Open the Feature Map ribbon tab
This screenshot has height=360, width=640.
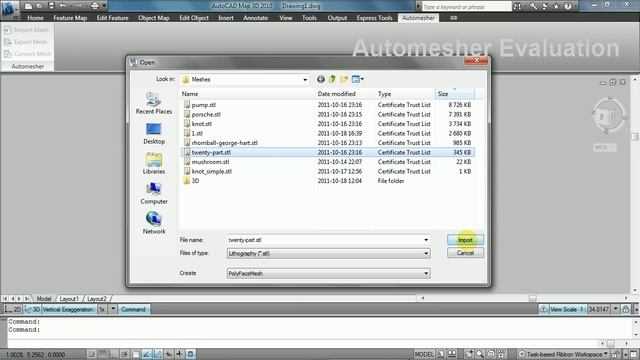click(70, 18)
